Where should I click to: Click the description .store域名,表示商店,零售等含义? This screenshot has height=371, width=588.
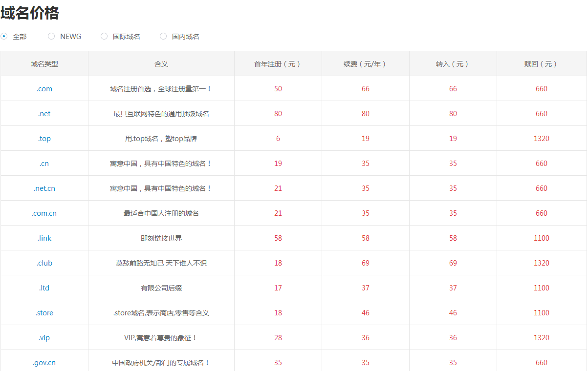pos(161,313)
